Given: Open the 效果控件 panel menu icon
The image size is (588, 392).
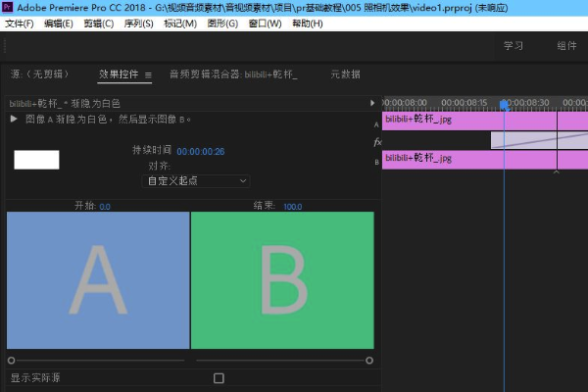Looking at the screenshot, I should pos(148,75).
